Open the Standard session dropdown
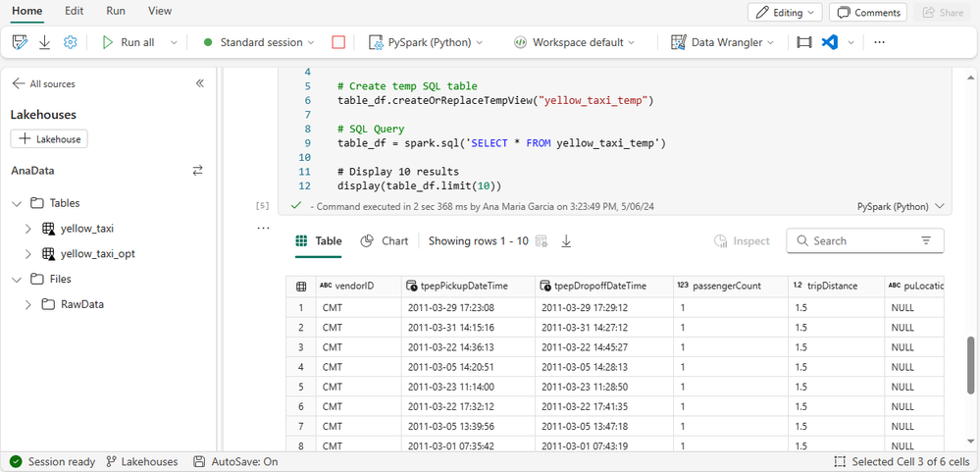The image size is (980, 472). coord(260,42)
